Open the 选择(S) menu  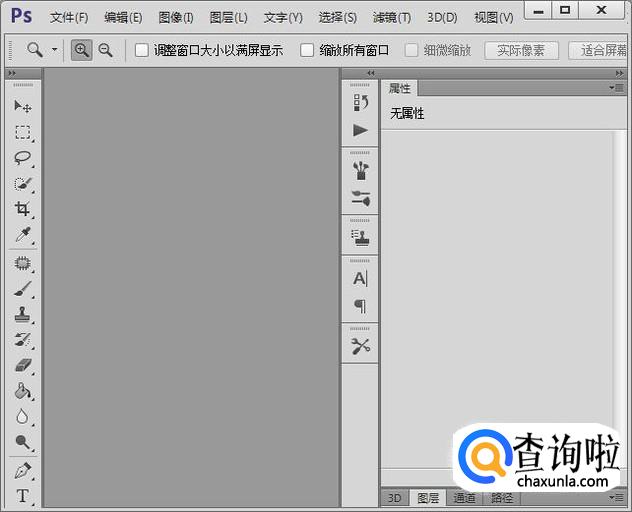coord(337,17)
